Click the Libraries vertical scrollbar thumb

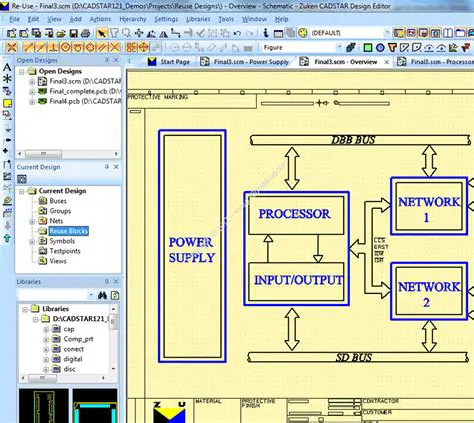(113, 322)
